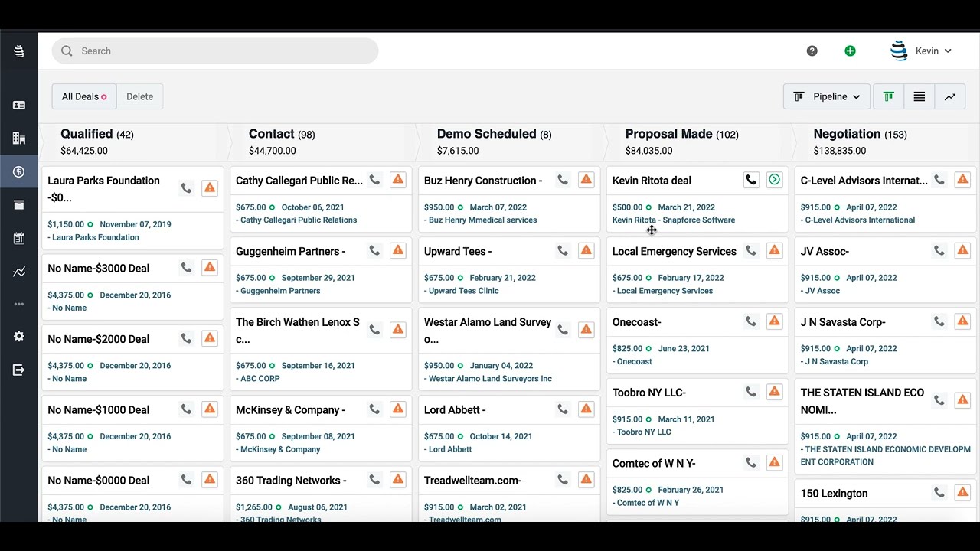Click the Delete button
The width and height of the screenshot is (980, 551).
point(139,96)
